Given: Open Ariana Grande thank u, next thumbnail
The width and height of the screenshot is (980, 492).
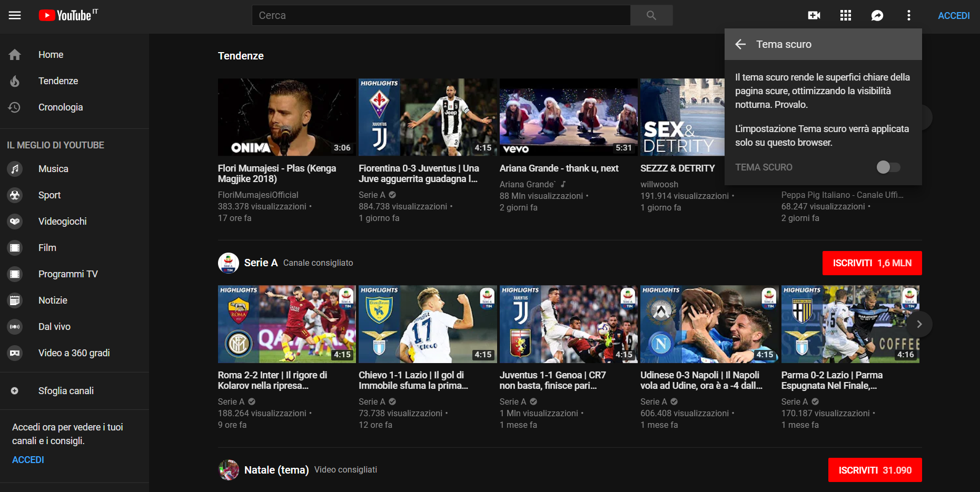Looking at the screenshot, I should pyautogui.click(x=568, y=117).
